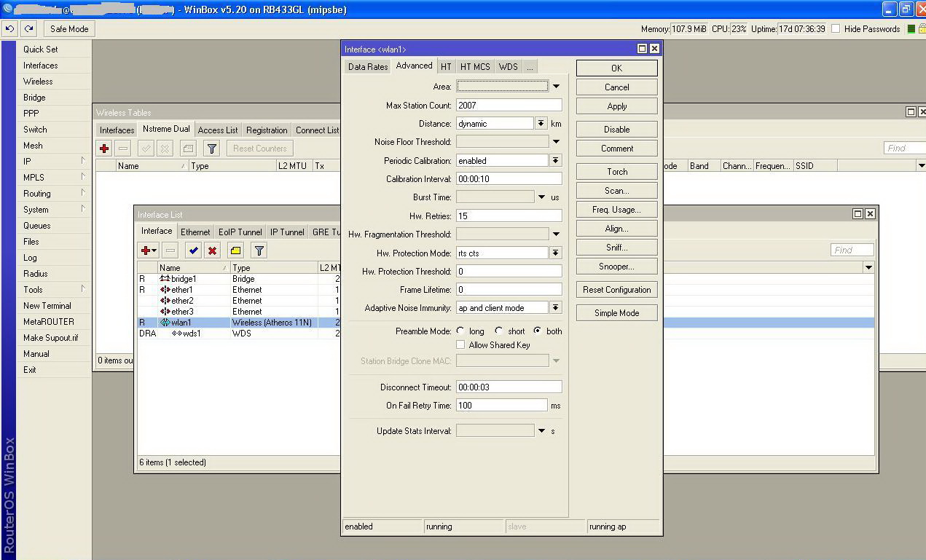Click blue checkmark enable icon in Interface List
926x560 pixels.
(x=193, y=251)
